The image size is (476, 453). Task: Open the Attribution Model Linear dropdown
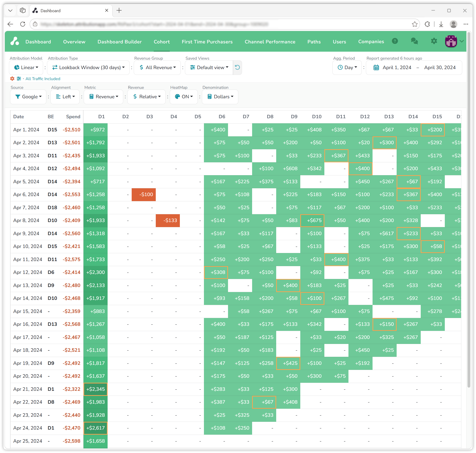26,67
